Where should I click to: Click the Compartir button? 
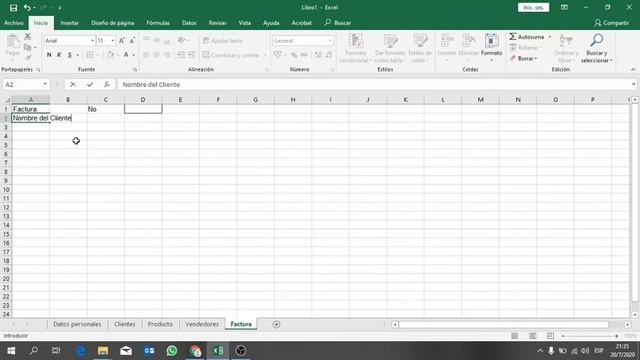point(611,23)
